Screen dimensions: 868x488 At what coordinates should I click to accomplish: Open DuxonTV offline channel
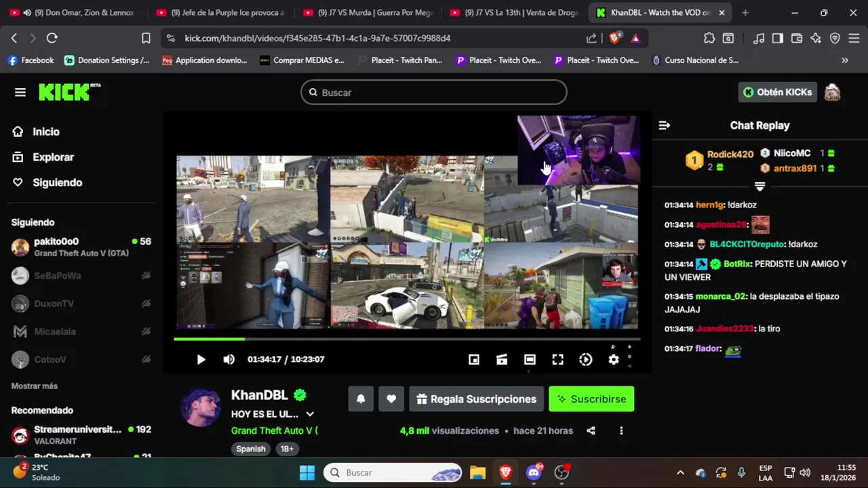click(81, 304)
